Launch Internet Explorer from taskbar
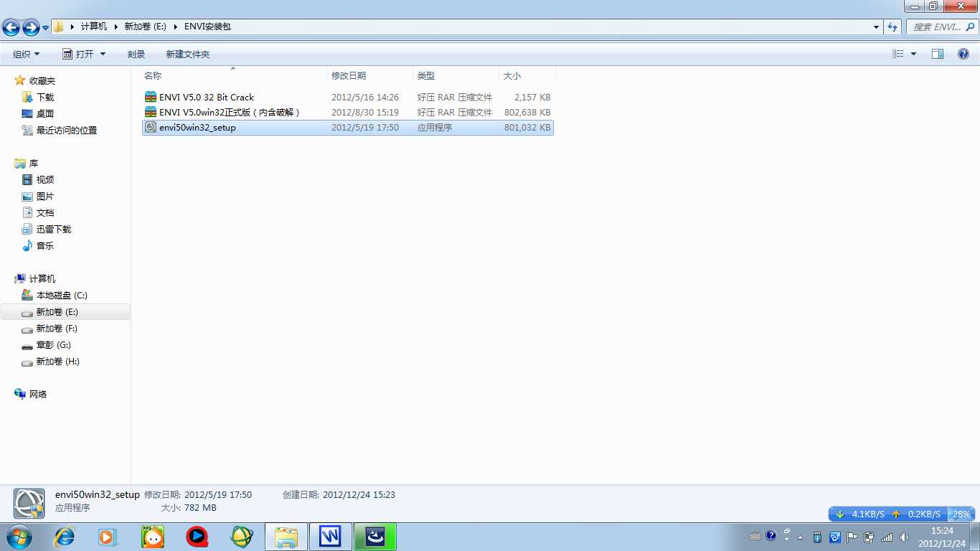The image size is (980, 551). (x=65, y=537)
